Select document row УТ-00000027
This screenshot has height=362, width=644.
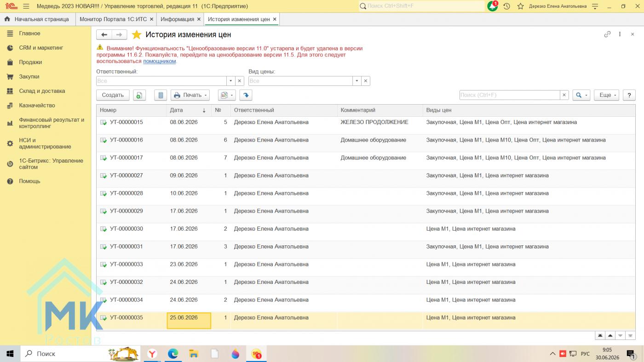tap(366, 178)
